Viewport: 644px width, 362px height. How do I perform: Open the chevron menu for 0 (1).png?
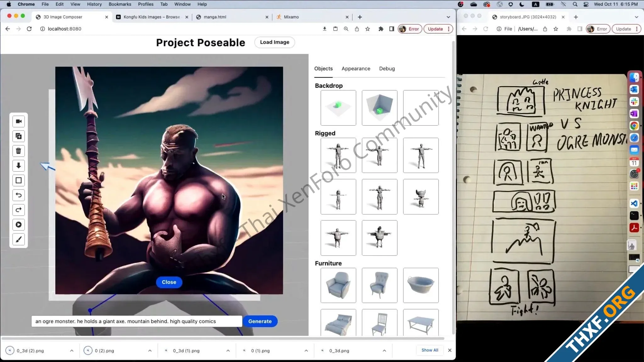coord(306,351)
